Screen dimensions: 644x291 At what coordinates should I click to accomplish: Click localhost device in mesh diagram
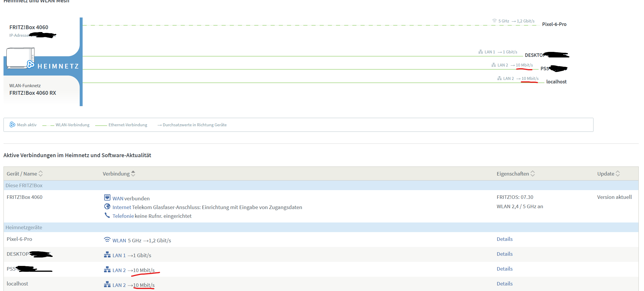pyautogui.click(x=556, y=82)
